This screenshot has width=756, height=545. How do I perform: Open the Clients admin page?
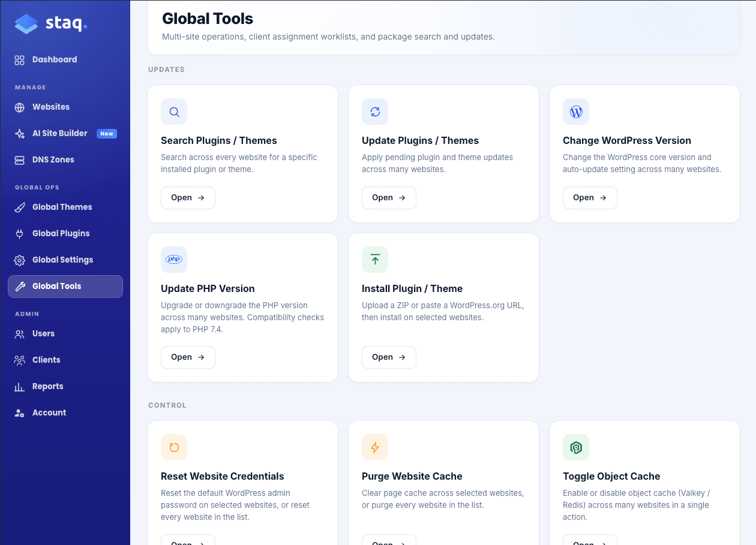(x=65, y=360)
